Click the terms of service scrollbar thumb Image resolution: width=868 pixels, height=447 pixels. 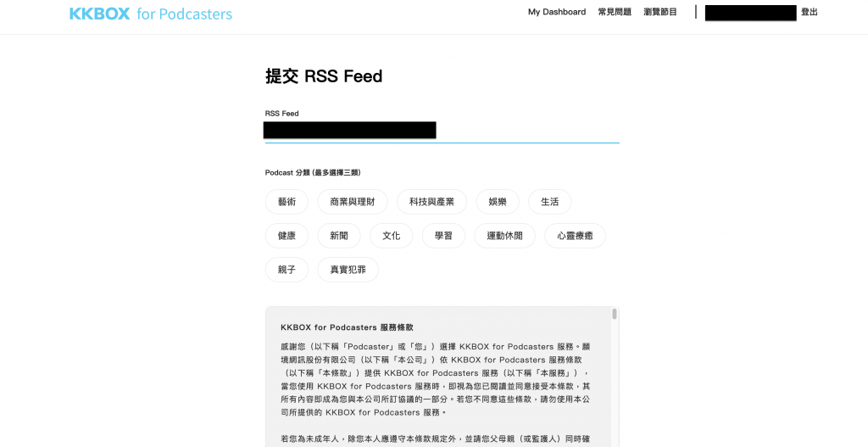point(614,314)
